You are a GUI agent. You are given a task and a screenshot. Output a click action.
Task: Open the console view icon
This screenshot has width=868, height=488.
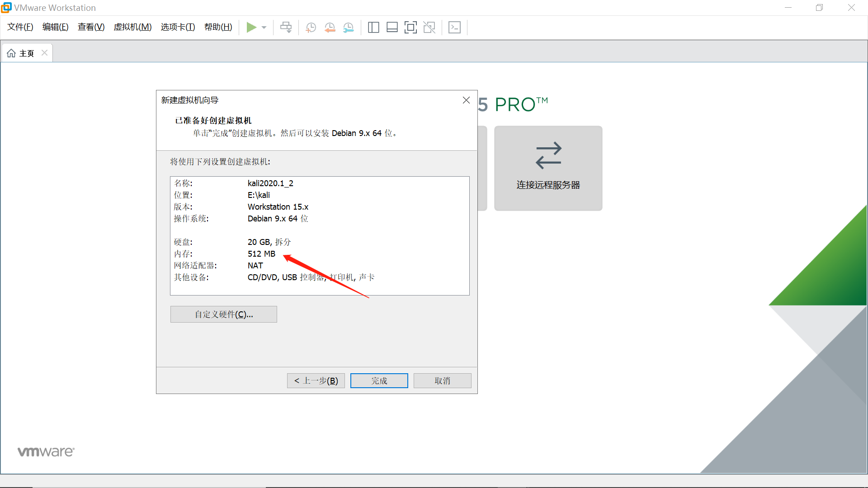click(x=454, y=28)
